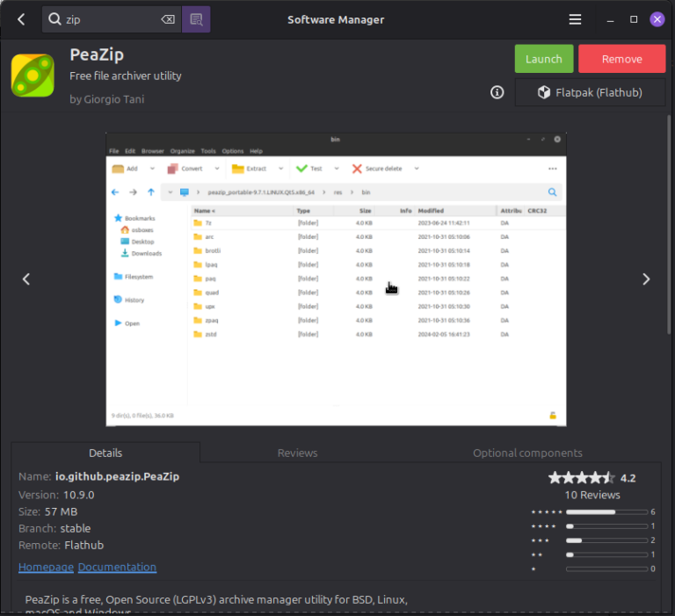This screenshot has height=616, width=675.
Task: Go back using the header back arrow
Action: point(21,19)
